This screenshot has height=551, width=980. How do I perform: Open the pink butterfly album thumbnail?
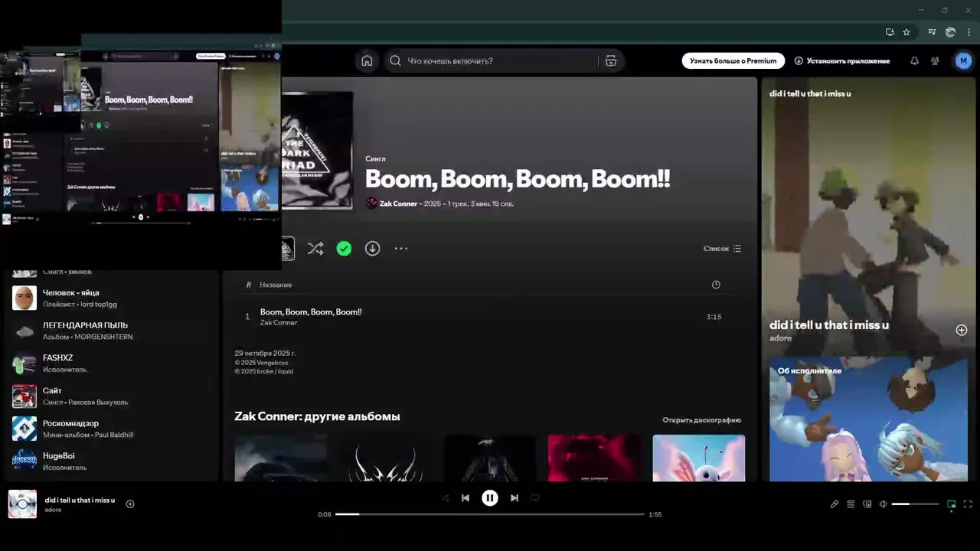[698, 458]
